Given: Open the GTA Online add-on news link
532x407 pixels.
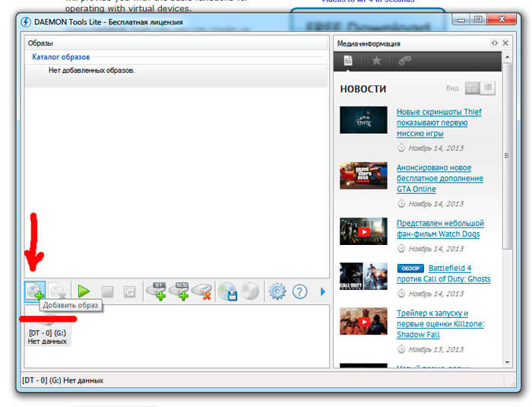Looking at the screenshot, I should coord(440,178).
